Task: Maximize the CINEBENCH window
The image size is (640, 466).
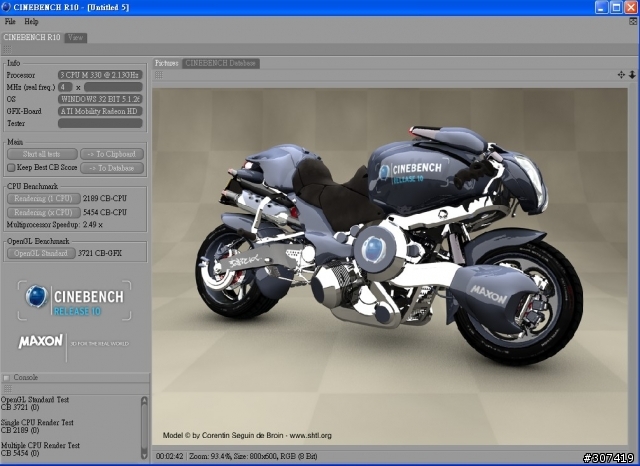Action: coord(616,7)
